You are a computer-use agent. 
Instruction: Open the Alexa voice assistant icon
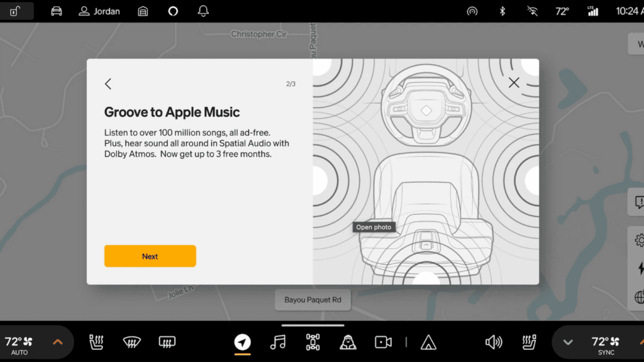173,11
